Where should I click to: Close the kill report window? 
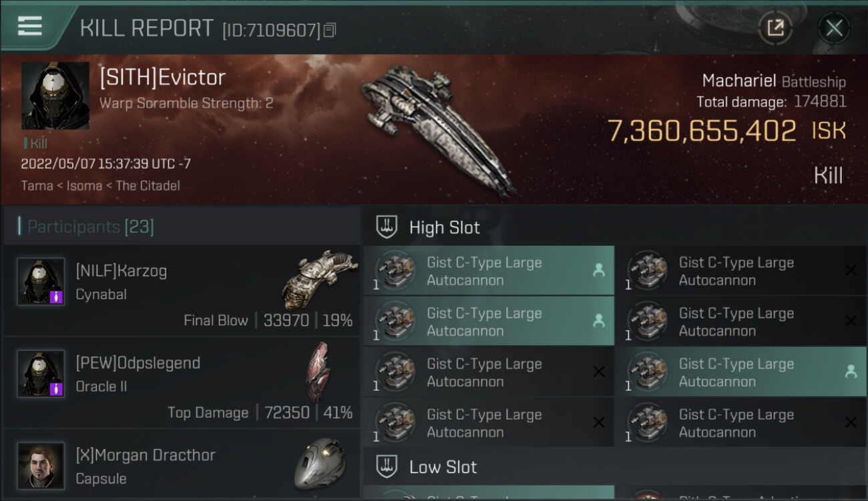[x=834, y=28]
